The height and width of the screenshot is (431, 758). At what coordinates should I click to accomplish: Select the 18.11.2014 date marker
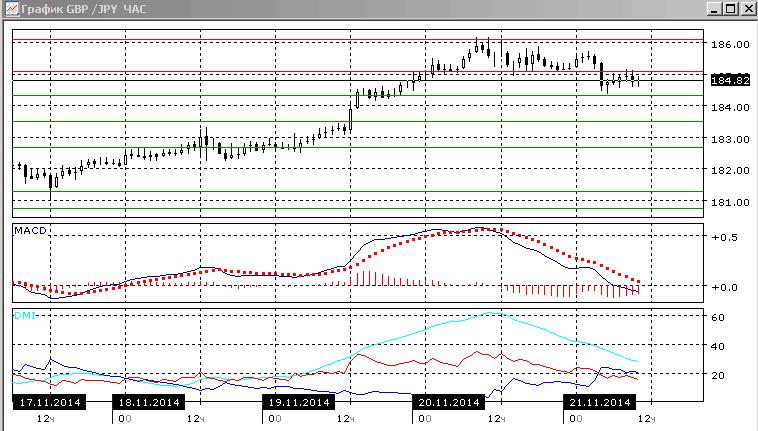point(148,402)
